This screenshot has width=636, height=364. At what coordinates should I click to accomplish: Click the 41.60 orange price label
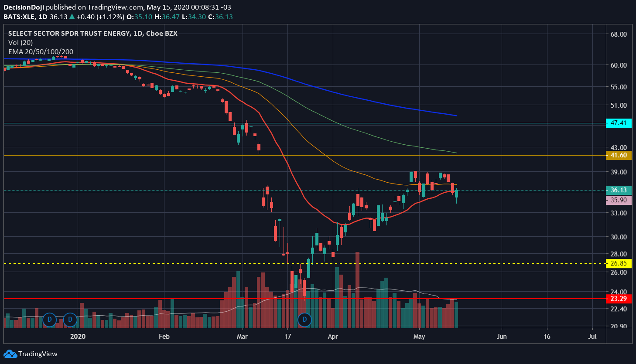tap(619, 155)
